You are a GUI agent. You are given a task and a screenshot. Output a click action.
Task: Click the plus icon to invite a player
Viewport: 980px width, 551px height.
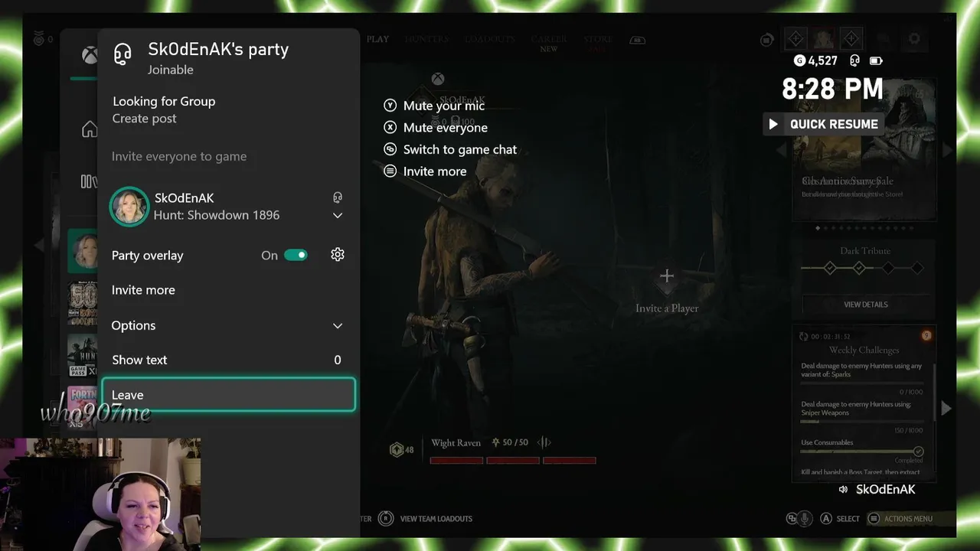[666, 276]
